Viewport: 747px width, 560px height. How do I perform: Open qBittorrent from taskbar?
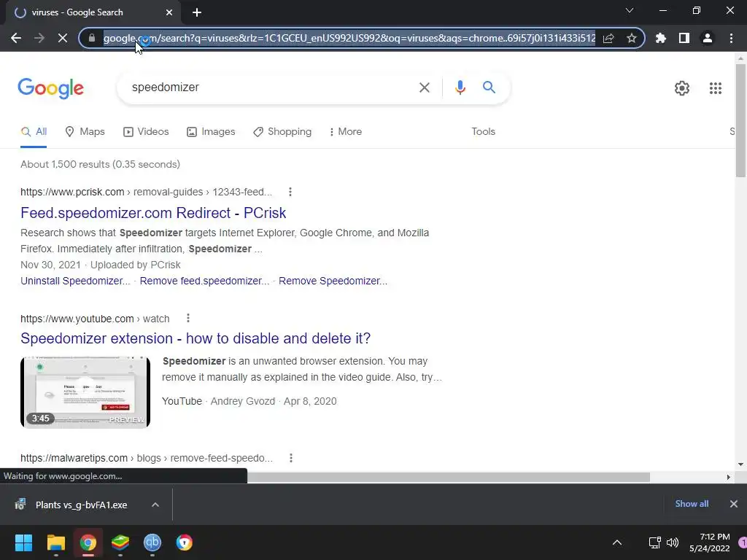tap(152, 542)
